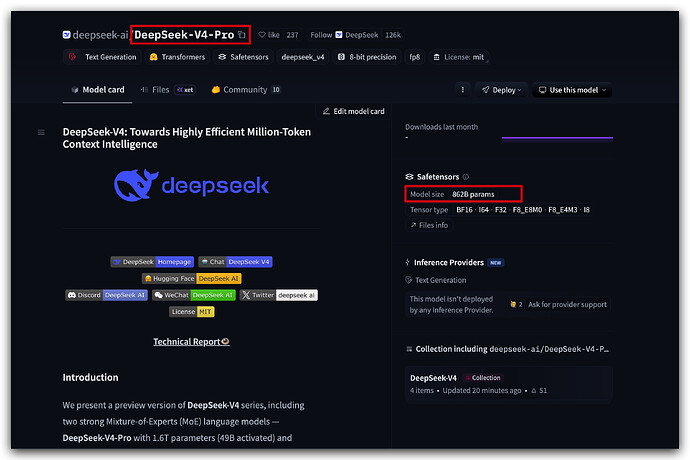Click the Safetensors info circle icon
This screenshot has width=690, height=460.
466,177
